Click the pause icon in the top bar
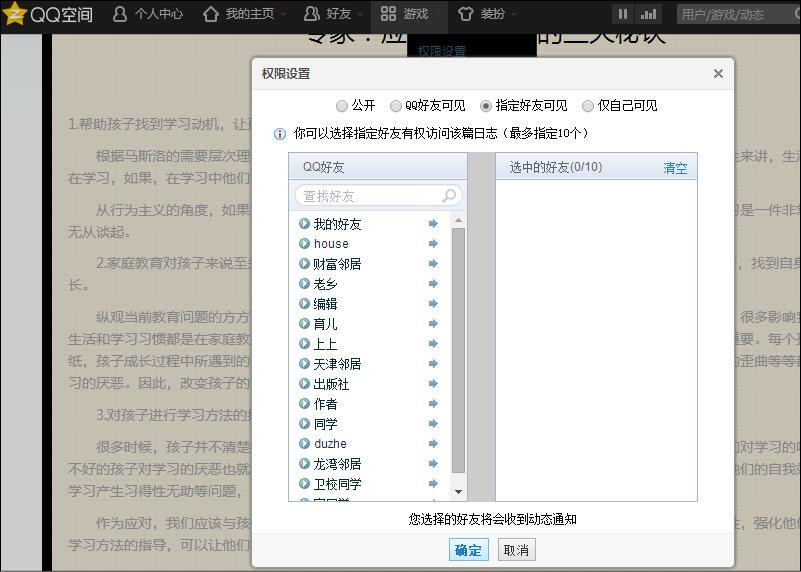This screenshot has width=801, height=572. 623,14
